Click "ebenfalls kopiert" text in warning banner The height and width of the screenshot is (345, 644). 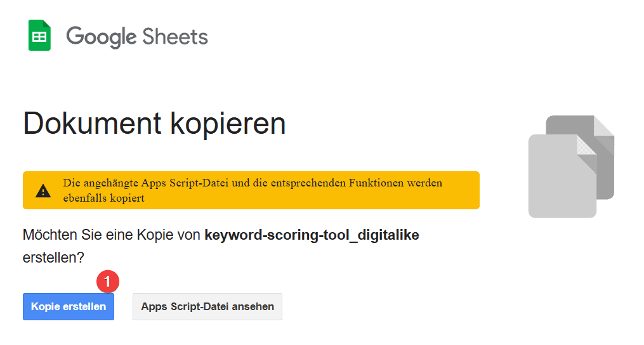point(104,198)
